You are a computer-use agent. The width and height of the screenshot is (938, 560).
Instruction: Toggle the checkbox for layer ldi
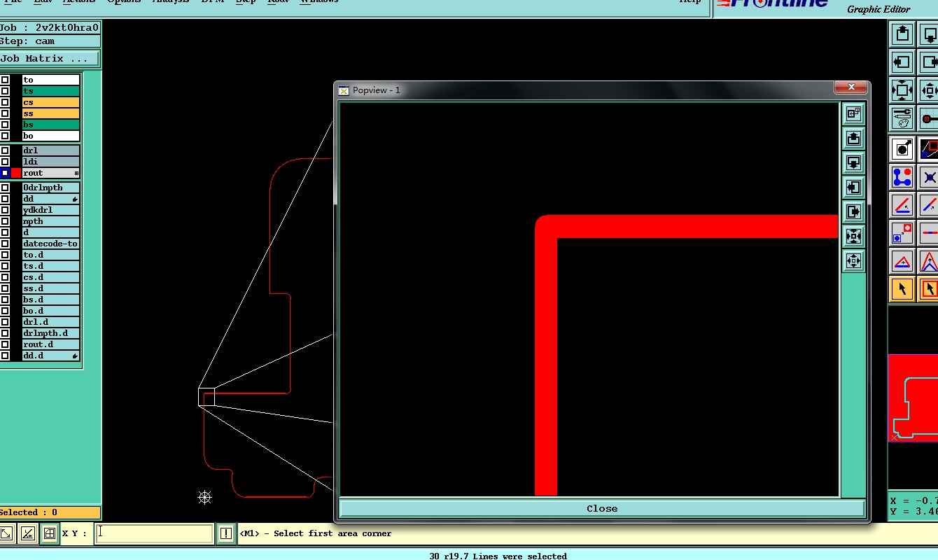coord(5,162)
